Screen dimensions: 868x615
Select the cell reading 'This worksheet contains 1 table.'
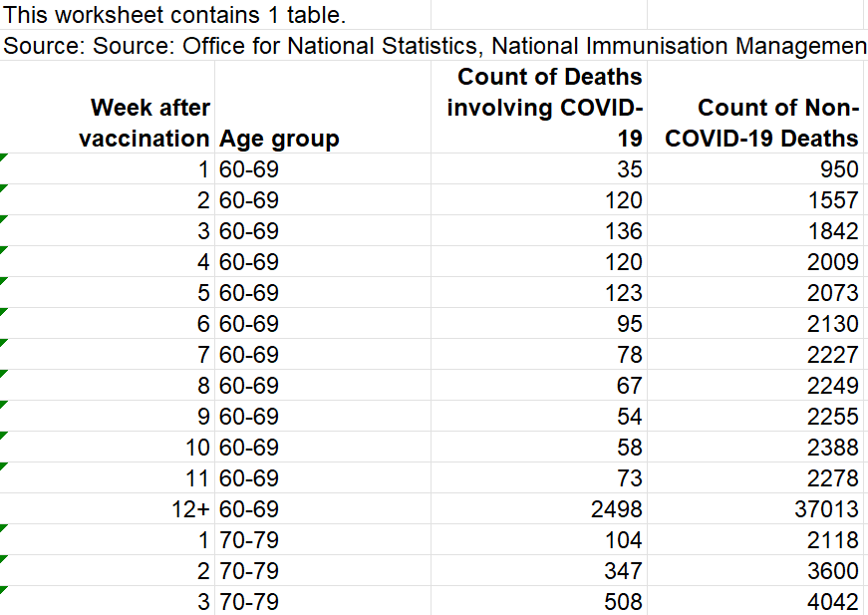(215, 14)
